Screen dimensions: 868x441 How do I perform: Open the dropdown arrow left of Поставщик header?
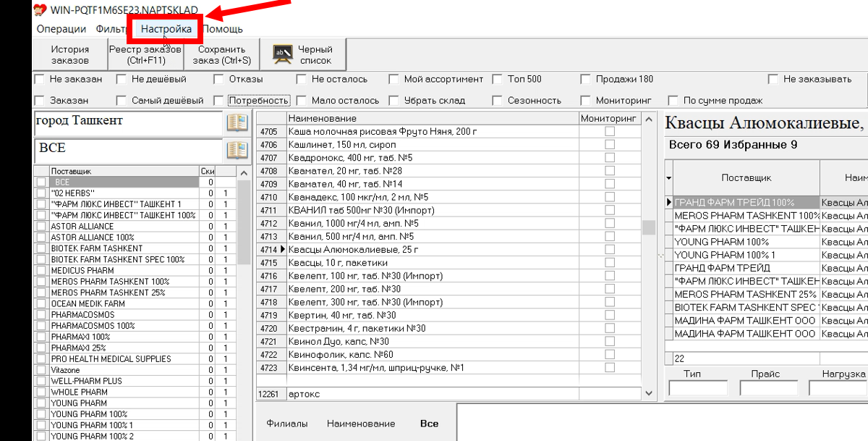[x=669, y=177]
